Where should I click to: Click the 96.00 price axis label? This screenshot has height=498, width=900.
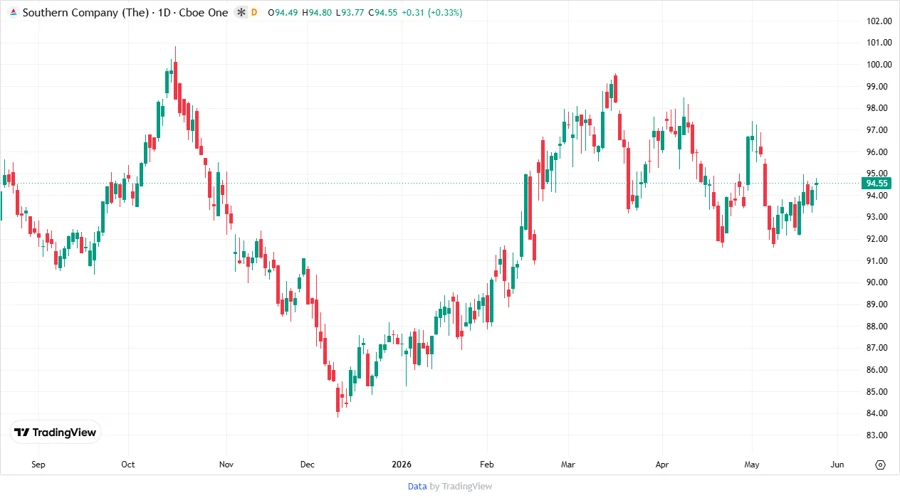pyautogui.click(x=879, y=152)
